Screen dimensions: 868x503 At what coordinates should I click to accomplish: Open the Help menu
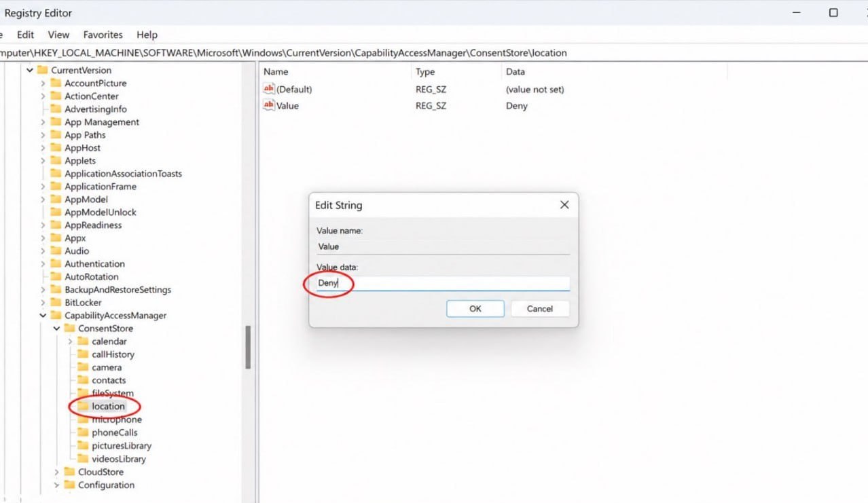tap(147, 35)
